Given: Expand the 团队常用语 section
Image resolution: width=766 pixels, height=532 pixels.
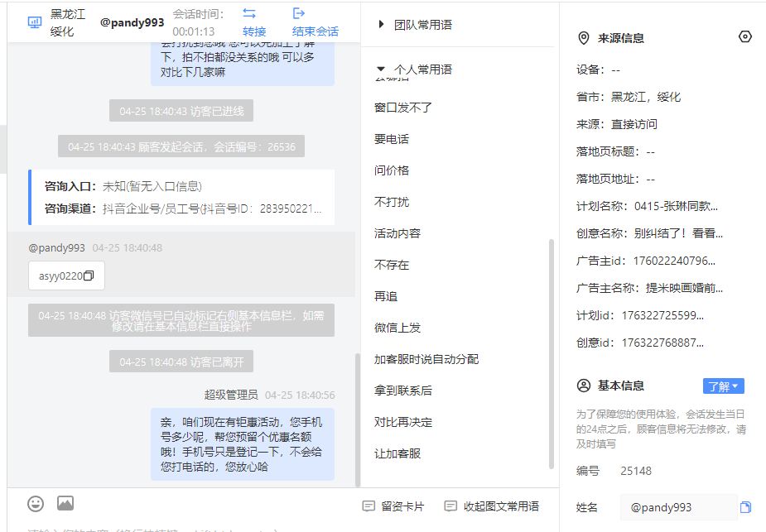Looking at the screenshot, I should coord(381,24).
